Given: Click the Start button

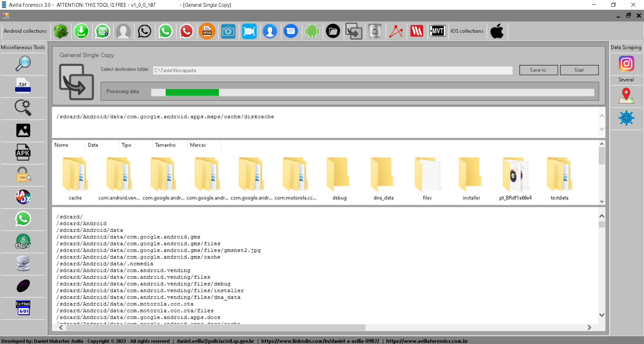Looking at the screenshot, I should pos(579,70).
